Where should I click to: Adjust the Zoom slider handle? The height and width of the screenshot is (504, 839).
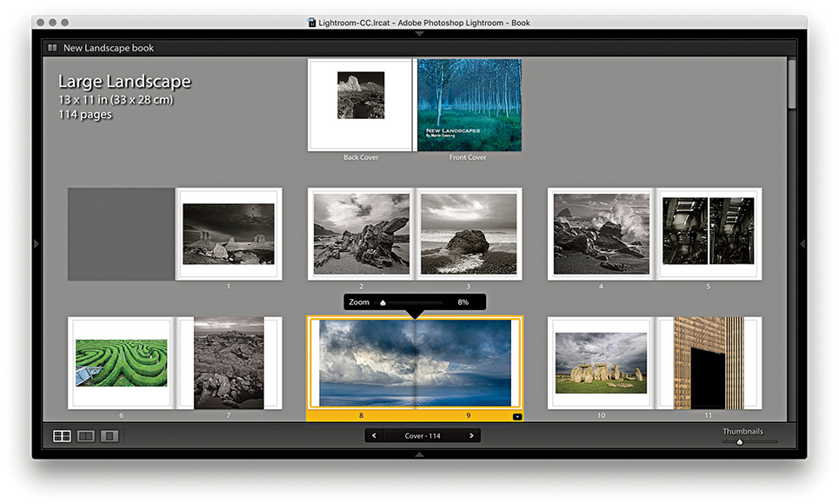[383, 302]
